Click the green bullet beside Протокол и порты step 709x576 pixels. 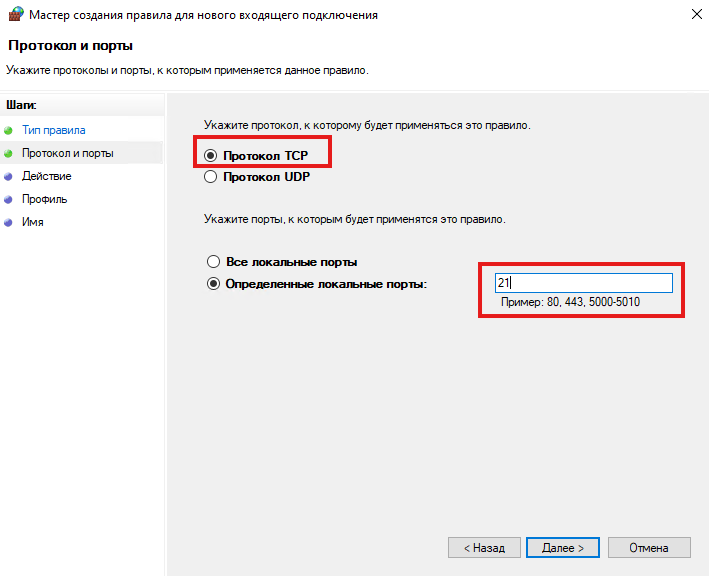click(9, 153)
